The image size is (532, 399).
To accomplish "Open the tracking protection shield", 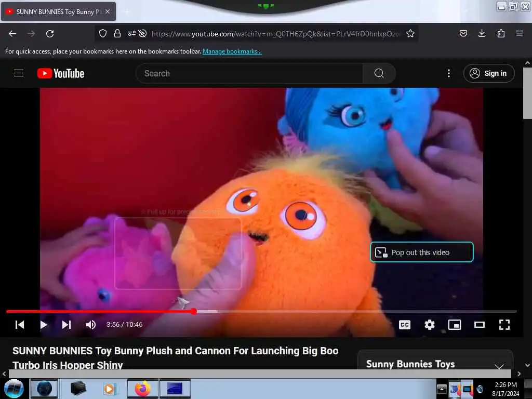I will coord(103,33).
